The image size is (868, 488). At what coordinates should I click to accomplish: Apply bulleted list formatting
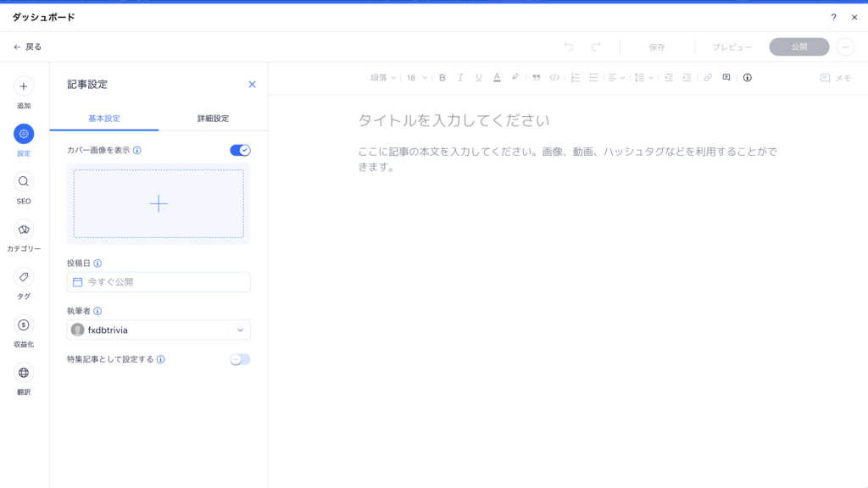[593, 78]
